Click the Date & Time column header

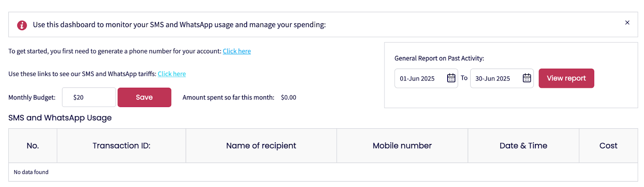point(523,146)
